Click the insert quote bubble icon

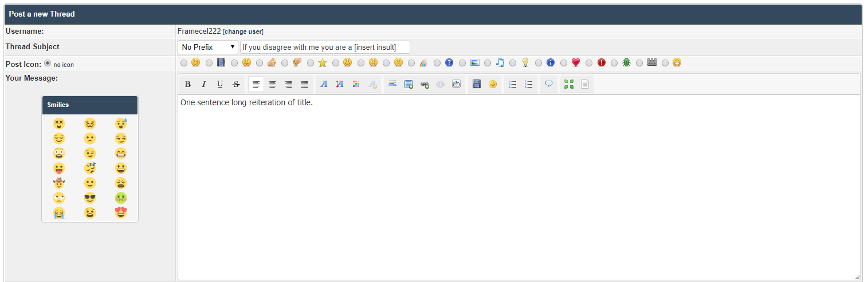tap(549, 84)
